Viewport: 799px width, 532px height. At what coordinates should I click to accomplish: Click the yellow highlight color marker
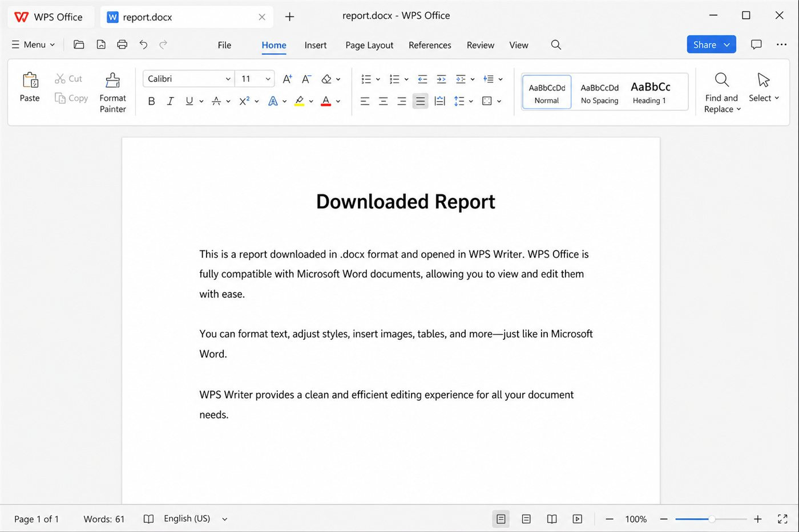[x=299, y=101]
